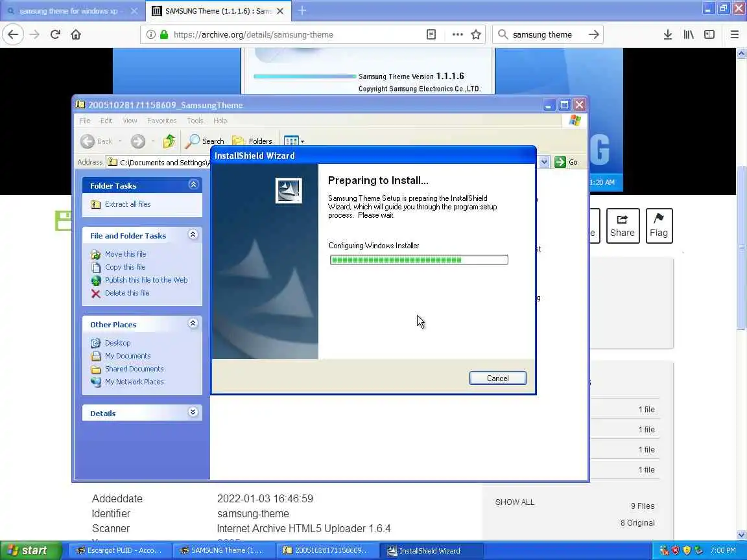View site information icon in address bar
The width and height of the screenshot is (747, 560).
click(151, 34)
